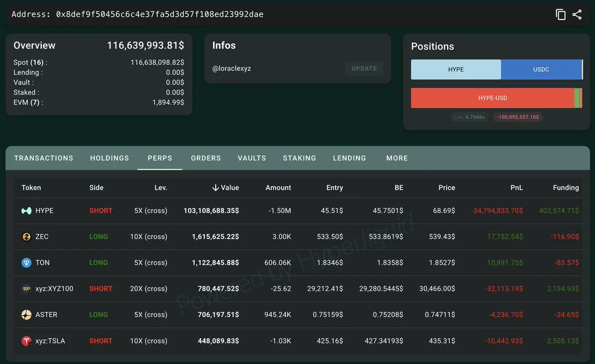Click the TSLA BE value 427.34193$
Screen dimensions: 595x364
click(383, 341)
